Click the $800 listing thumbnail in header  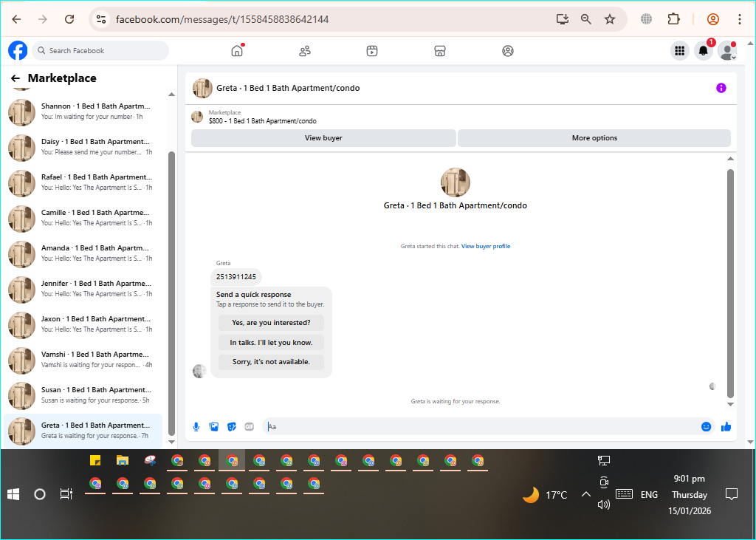[x=197, y=117]
